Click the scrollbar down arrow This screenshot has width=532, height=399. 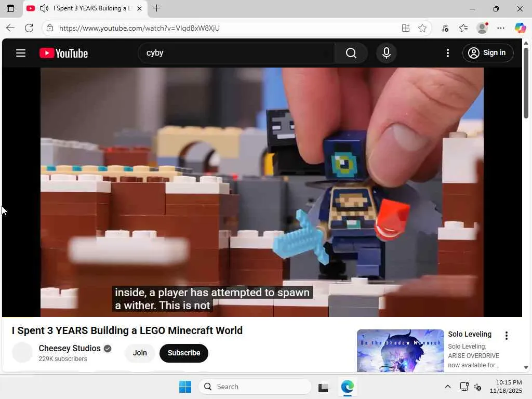(x=526, y=367)
